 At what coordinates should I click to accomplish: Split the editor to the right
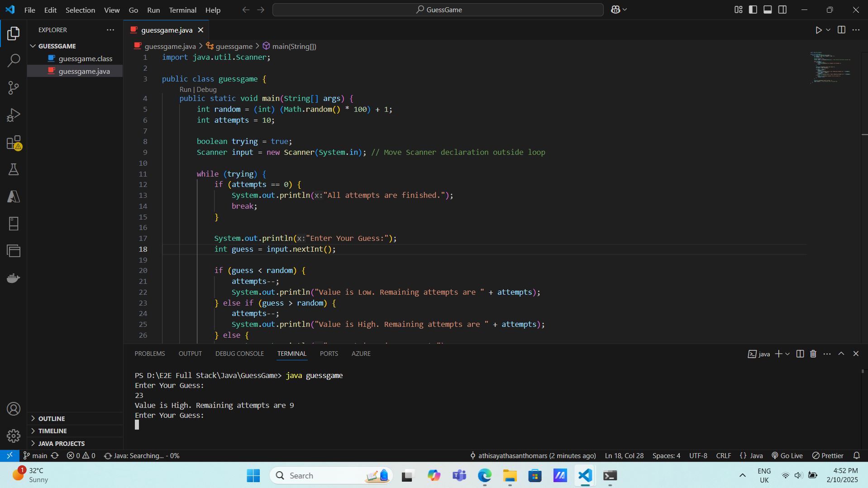(x=841, y=30)
